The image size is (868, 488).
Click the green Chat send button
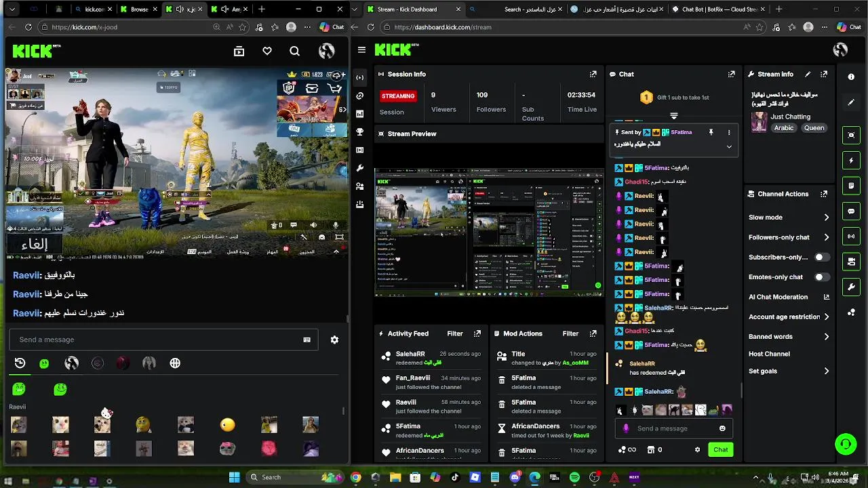tap(720, 449)
